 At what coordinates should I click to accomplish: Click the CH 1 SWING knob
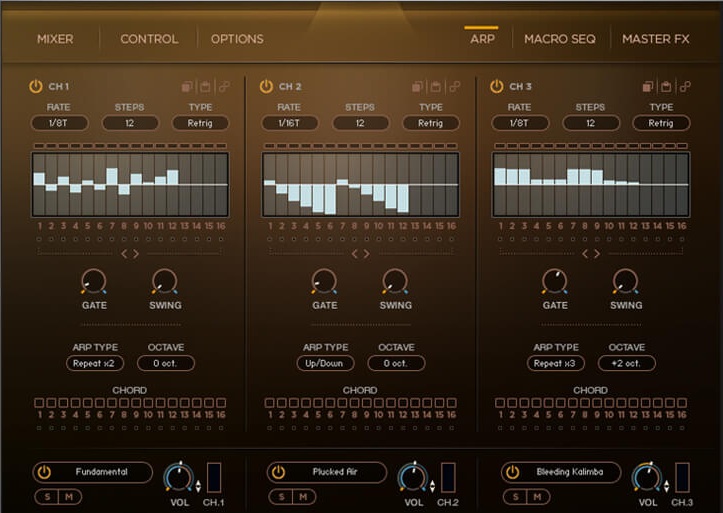pos(165,281)
